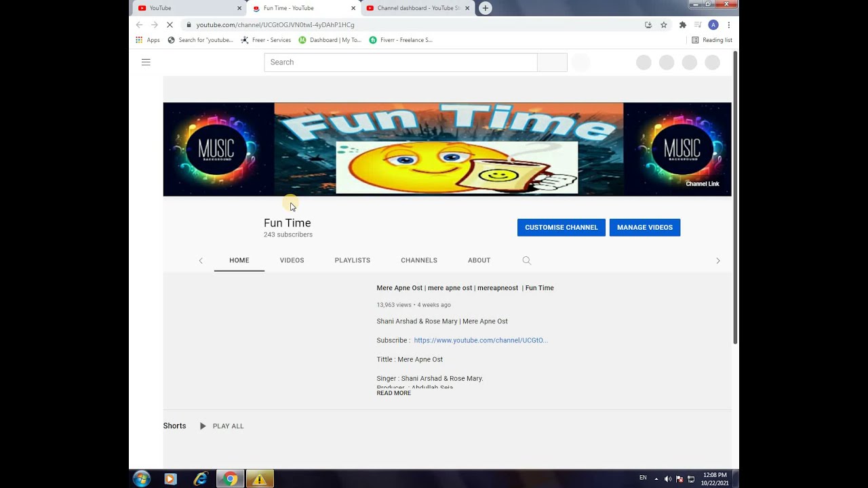Open the Chrome extensions puzzle icon
The image size is (868, 488).
click(x=683, y=25)
